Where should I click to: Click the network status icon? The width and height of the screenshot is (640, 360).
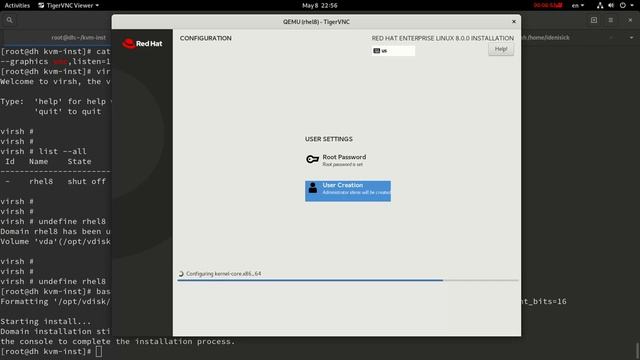pyautogui.click(x=600, y=5)
